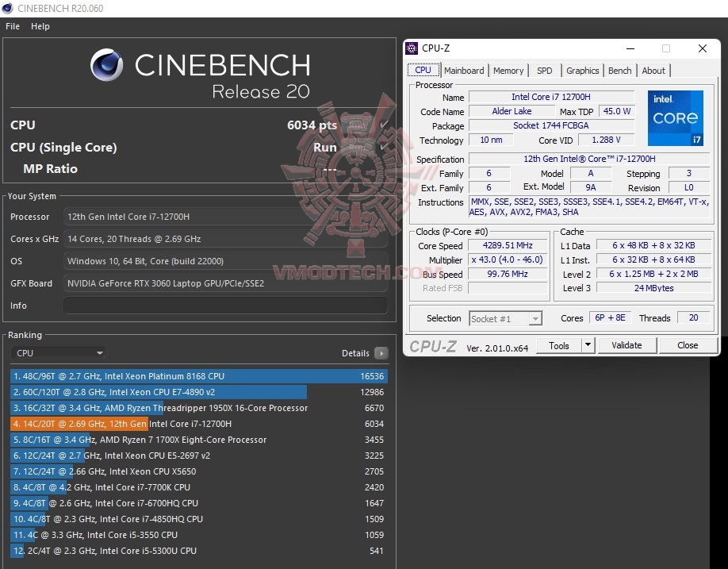
Task: Click the Package value Socket 1744 FCBGA
Action: pyautogui.click(x=551, y=125)
